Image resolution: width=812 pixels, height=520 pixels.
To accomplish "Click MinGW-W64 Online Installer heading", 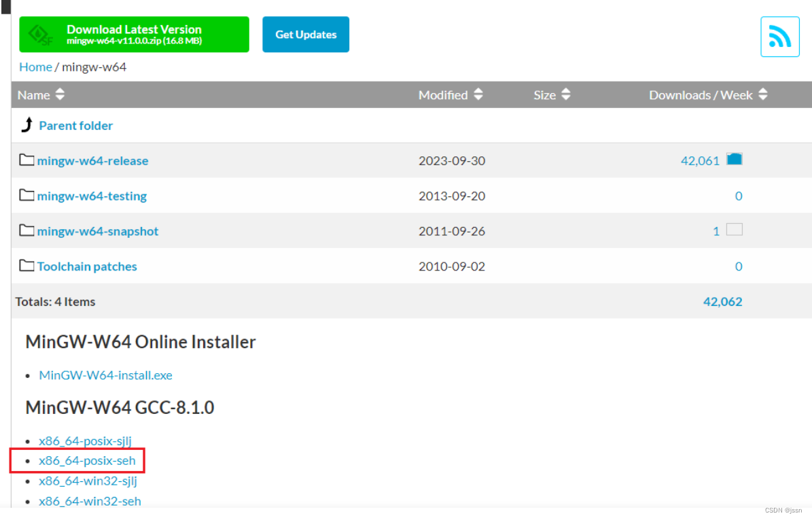I will [x=141, y=342].
